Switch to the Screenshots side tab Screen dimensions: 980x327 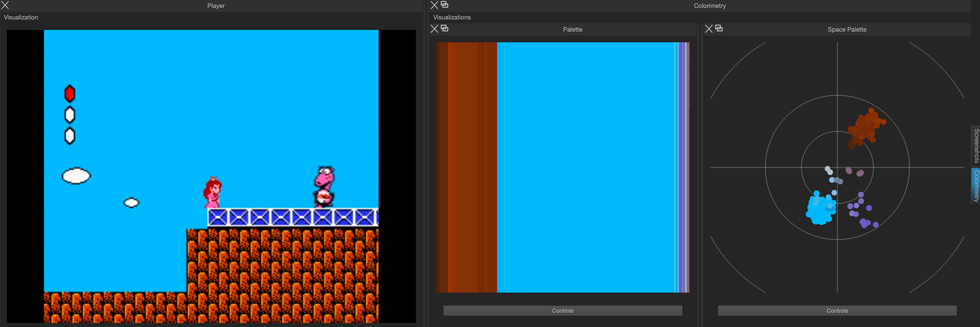(975, 146)
